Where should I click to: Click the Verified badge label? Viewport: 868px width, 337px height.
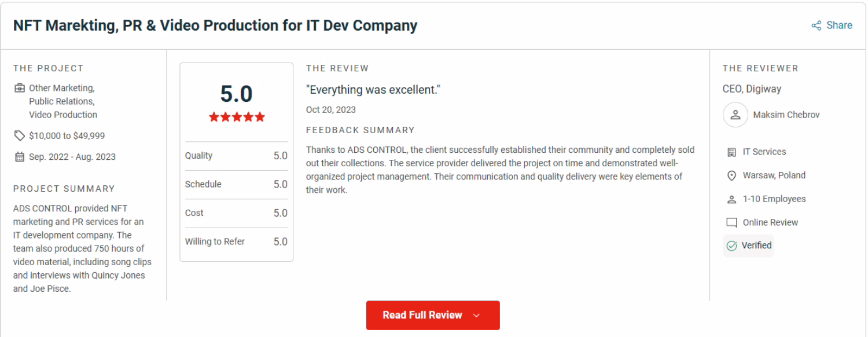(x=756, y=246)
